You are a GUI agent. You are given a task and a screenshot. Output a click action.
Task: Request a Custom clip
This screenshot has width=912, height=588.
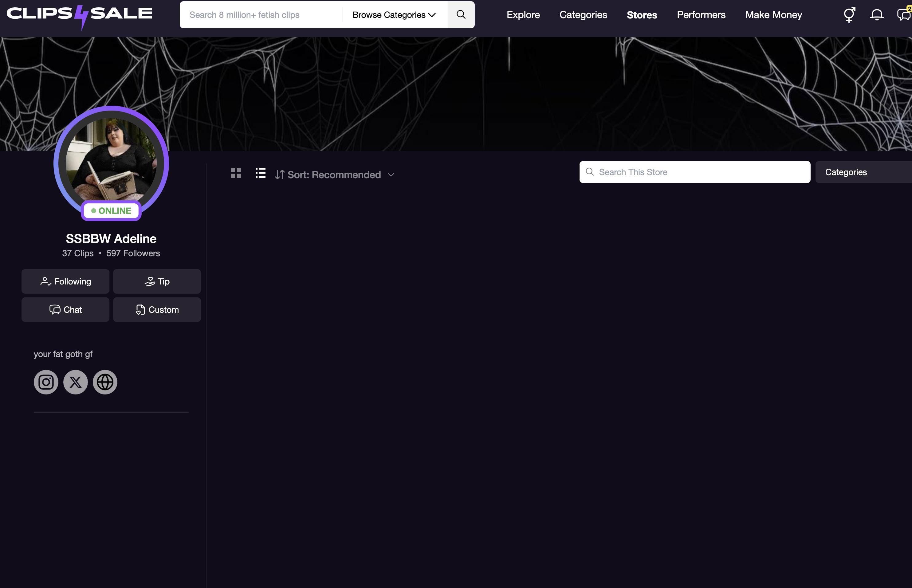pyautogui.click(x=157, y=310)
